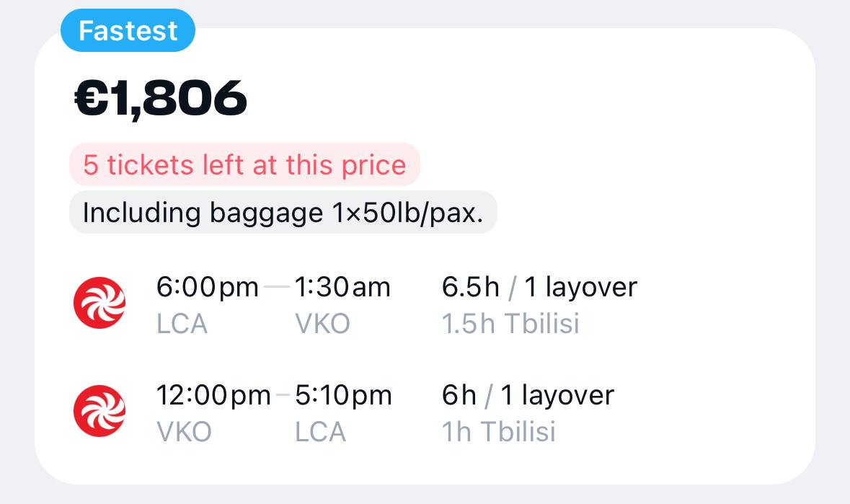Select the €1,806 price

(x=161, y=98)
